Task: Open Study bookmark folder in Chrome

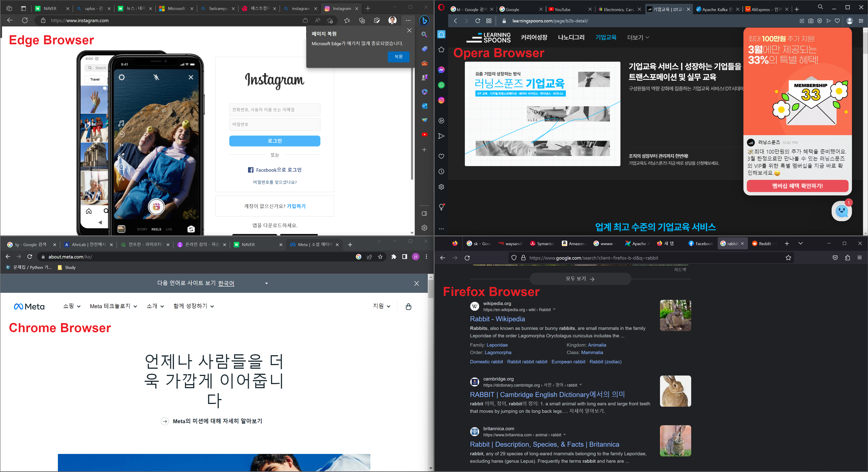Action: pos(67,267)
